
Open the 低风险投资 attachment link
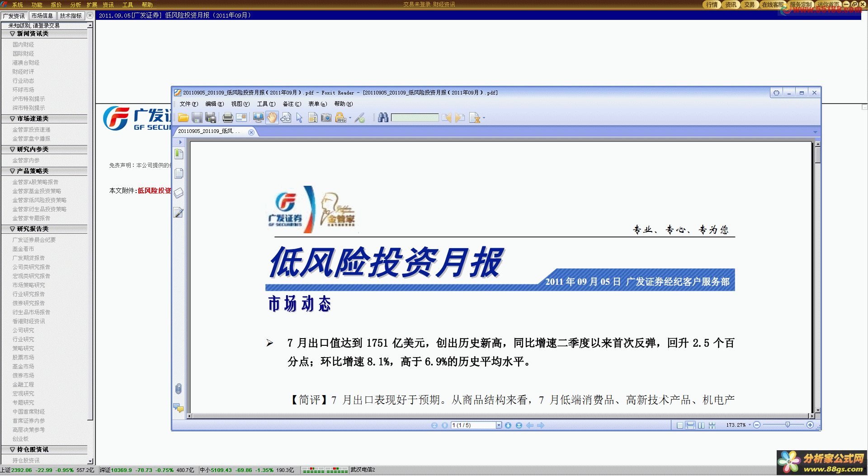[x=154, y=191]
